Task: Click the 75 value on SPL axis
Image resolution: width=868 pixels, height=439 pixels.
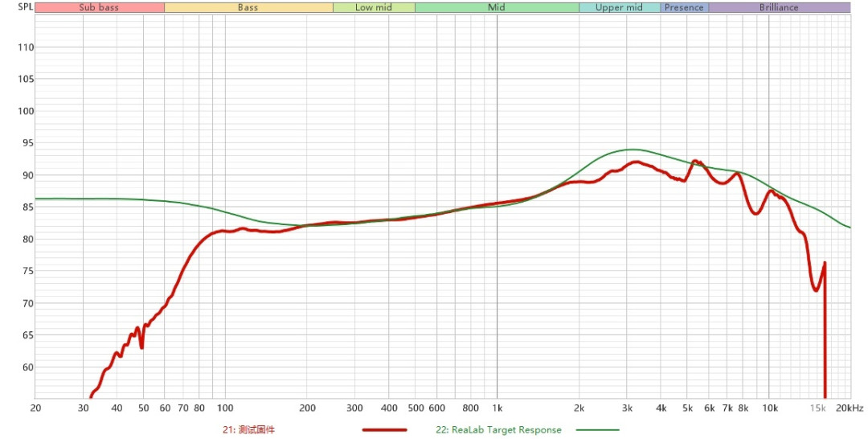Action: (28, 271)
